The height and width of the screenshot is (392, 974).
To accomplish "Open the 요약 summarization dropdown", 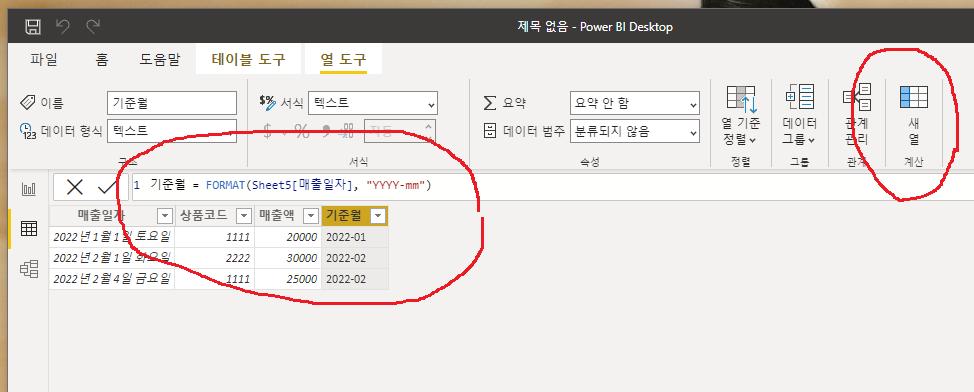I will (635, 103).
